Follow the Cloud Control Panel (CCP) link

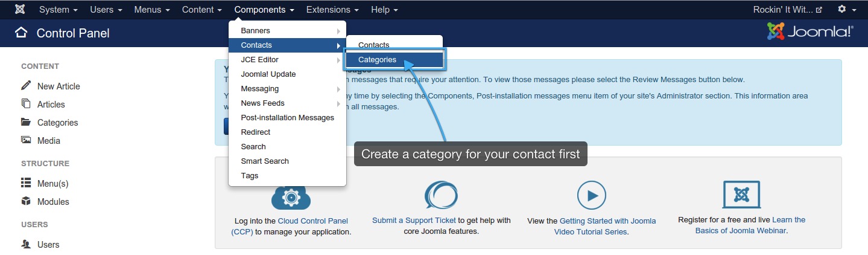[x=290, y=226]
